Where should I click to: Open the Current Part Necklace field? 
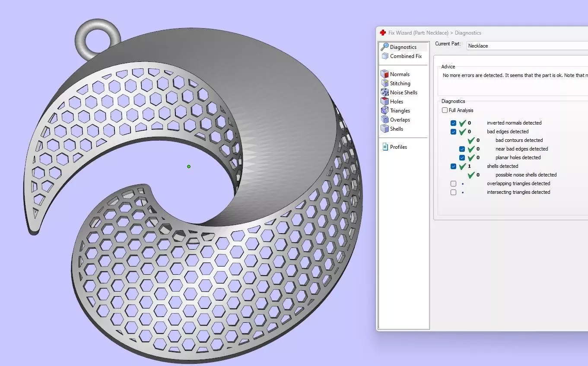click(527, 45)
